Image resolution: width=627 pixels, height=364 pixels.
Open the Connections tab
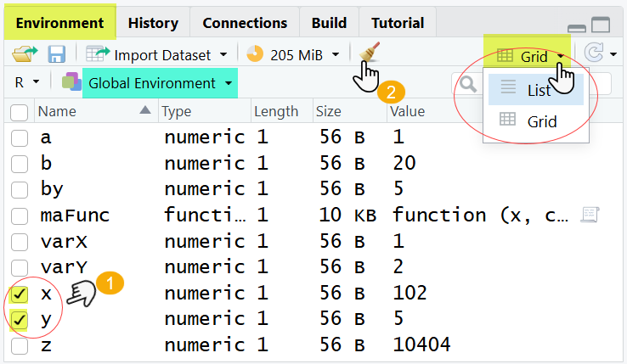245,23
